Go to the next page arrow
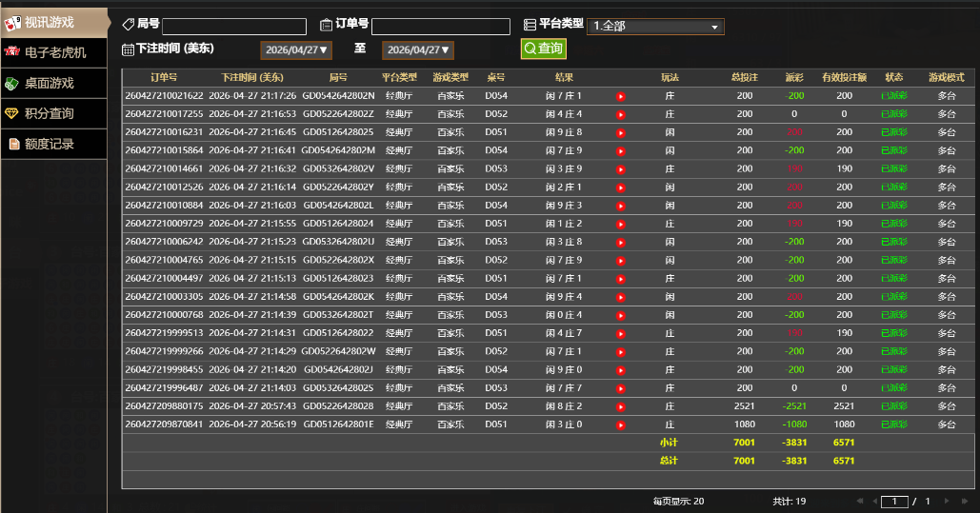 coord(947,502)
